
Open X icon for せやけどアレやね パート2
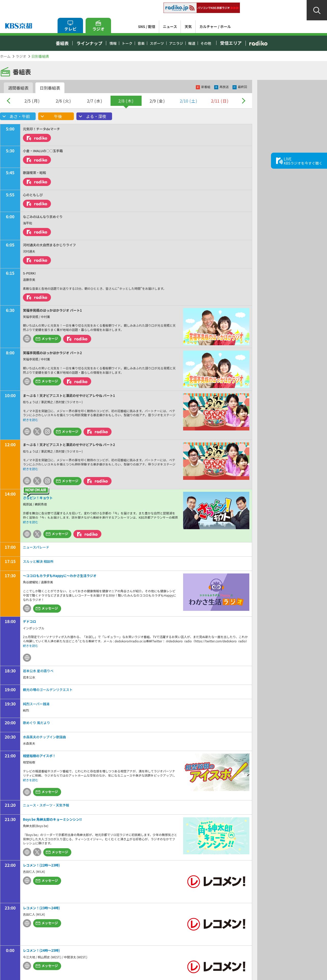click(37, 481)
